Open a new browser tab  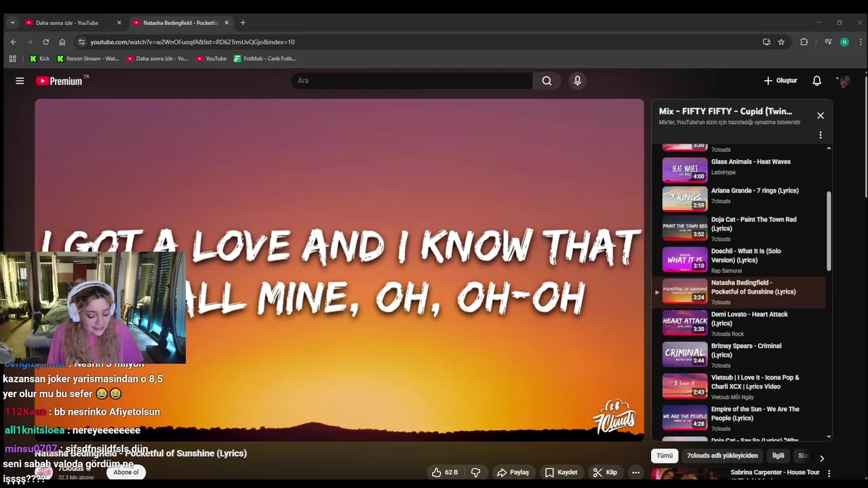(243, 22)
